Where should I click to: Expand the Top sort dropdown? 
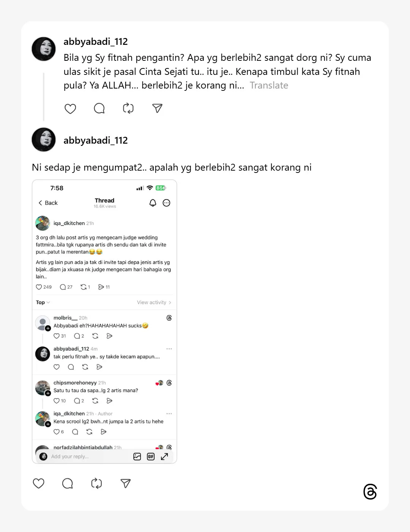click(43, 302)
